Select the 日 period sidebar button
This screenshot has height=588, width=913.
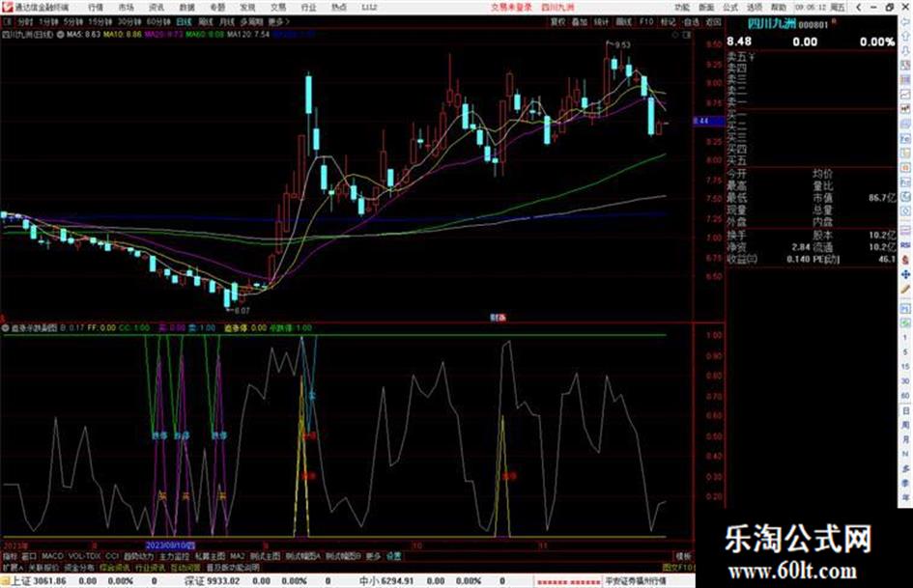click(905, 410)
